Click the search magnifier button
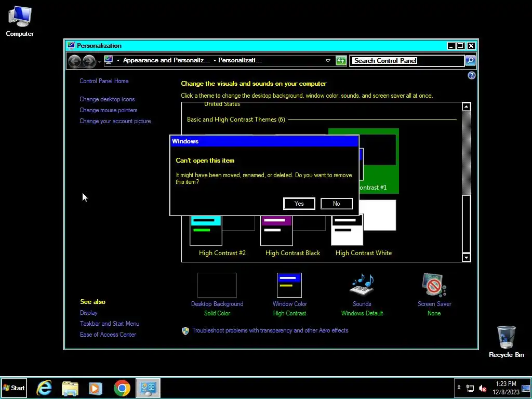Image resolution: width=532 pixels, height=399 pixels. (470, 61)
